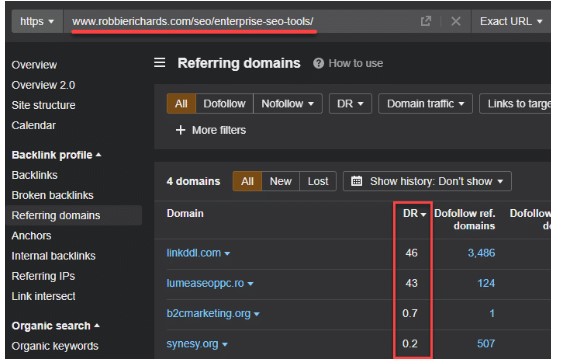This screenshot has height=364, width=563.
Task: Click the DR value 0.7
Action: [x=410, y=313]
